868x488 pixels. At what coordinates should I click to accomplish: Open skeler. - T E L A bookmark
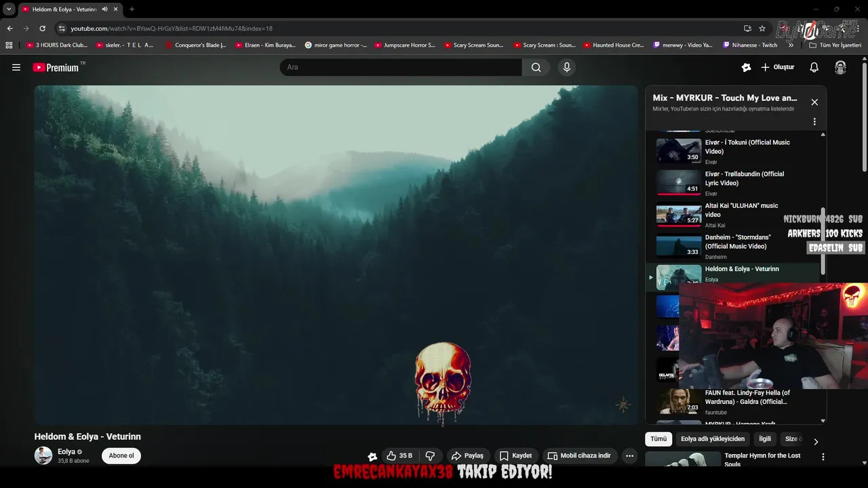(125, 45)
